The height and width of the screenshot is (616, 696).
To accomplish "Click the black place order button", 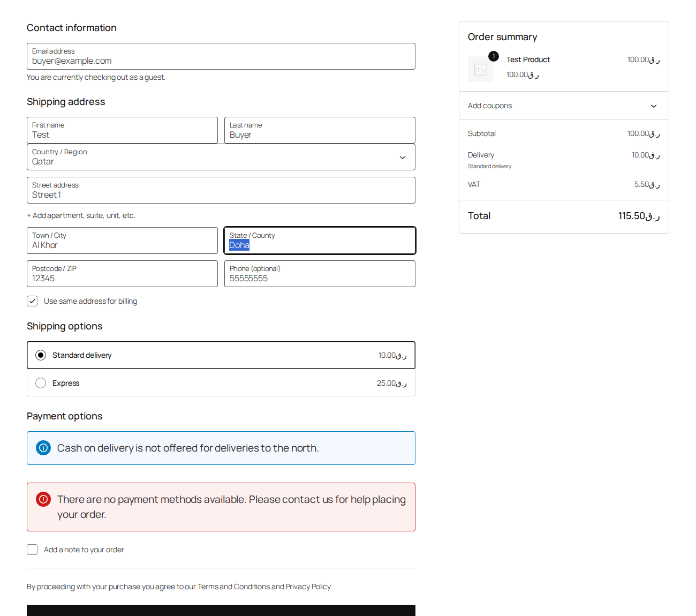I will click(x=221, y=611).
